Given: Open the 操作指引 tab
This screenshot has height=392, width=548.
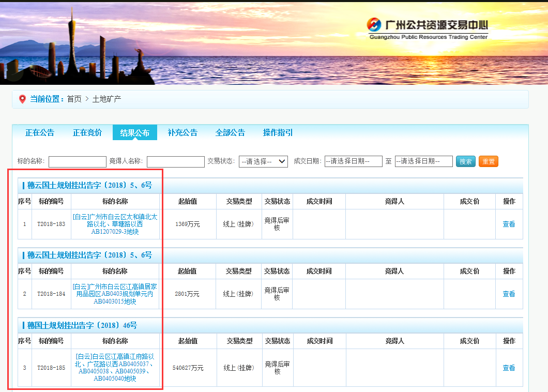Looking at the screenshot, I should pos(277,132).
